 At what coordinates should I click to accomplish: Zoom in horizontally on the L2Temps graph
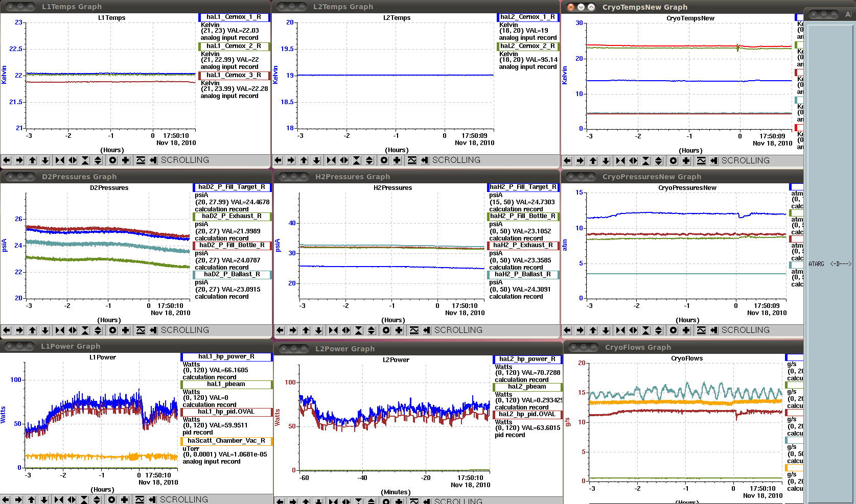(331, 160)
